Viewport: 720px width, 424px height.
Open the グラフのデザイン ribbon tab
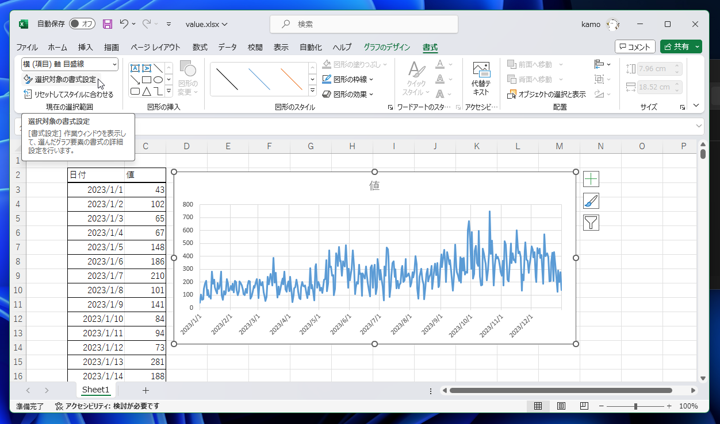(386, 47)
